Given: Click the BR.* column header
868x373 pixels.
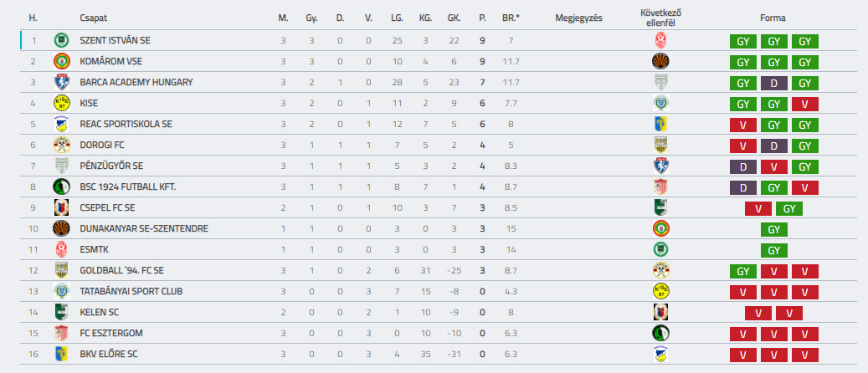Looking at the screenshot, I should coord(511,18).
